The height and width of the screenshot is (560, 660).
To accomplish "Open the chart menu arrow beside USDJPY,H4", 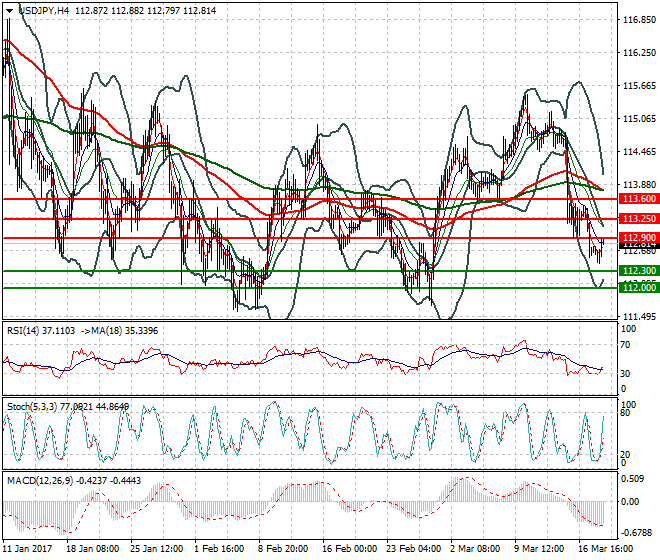I will [9, 9].
